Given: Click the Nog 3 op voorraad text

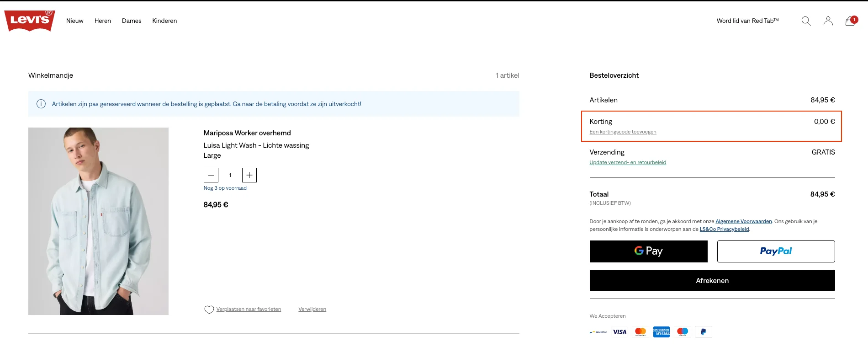Looking at the screenshot, I should 225,188.
